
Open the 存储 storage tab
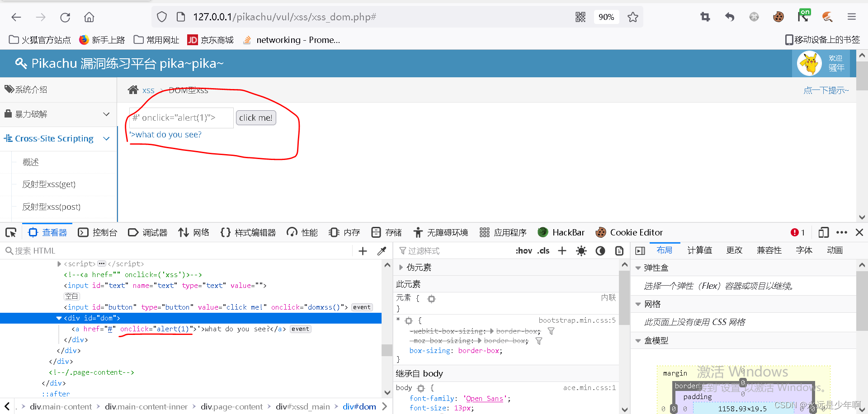pyautogui.click(x=387, y=232)
